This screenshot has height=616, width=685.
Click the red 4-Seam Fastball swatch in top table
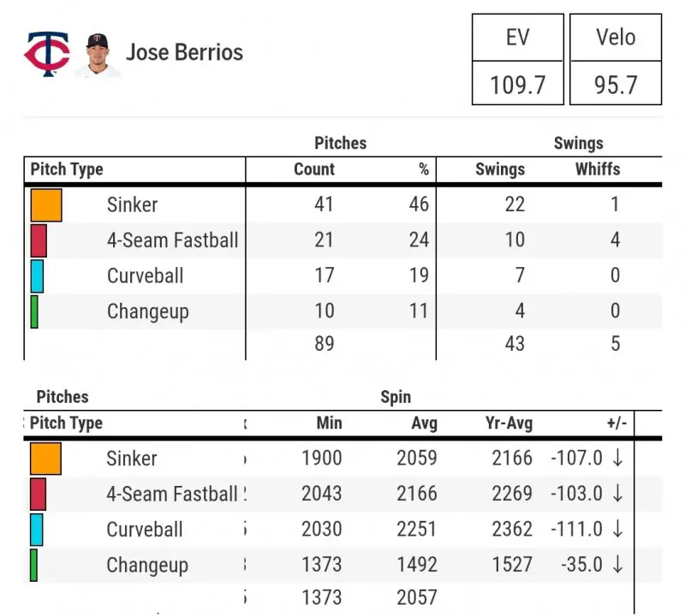coord(39,240)
